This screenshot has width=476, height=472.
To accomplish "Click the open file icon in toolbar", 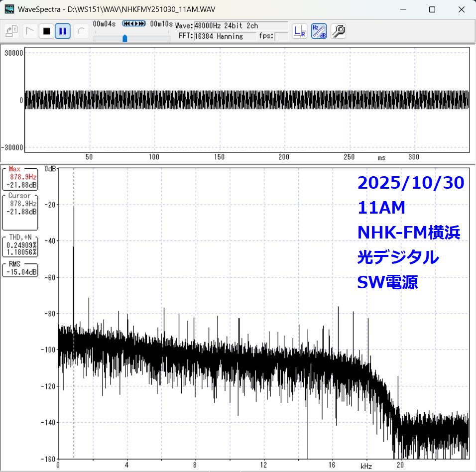I will [x=12, y=31].
